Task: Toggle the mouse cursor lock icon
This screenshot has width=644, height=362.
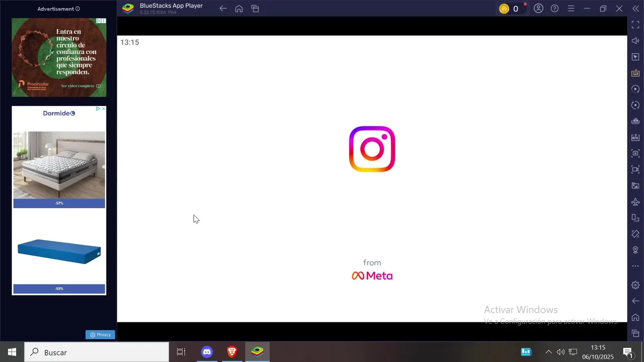Action: coord(635,57)
